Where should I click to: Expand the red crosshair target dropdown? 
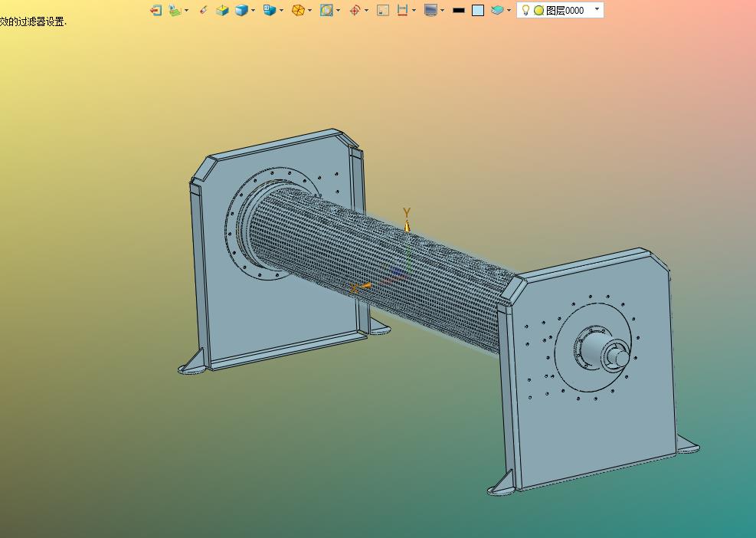[366, 10]
